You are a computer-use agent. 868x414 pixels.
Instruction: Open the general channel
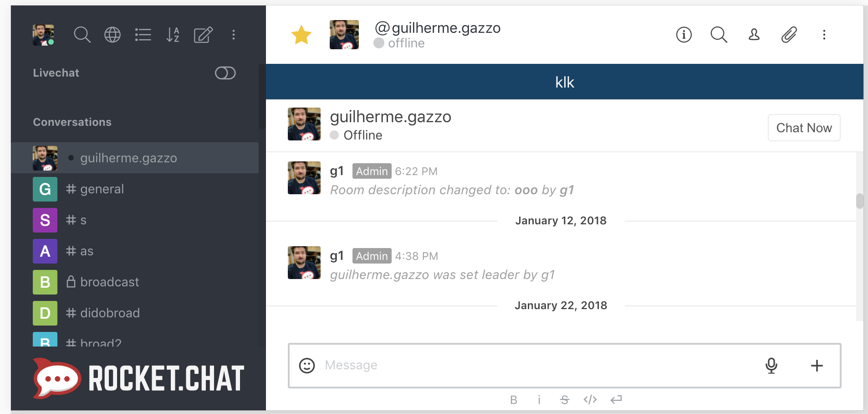pos(102,189)
